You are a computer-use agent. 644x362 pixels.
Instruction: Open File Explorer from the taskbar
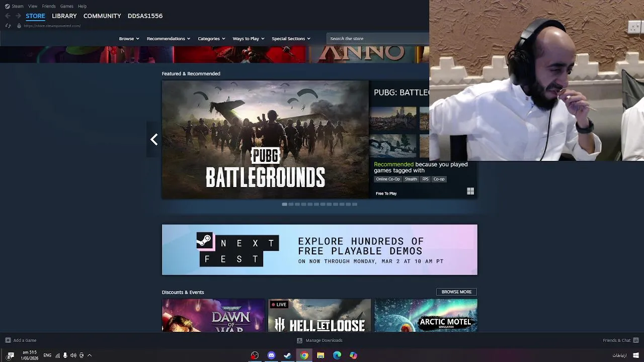coord(320,355)
